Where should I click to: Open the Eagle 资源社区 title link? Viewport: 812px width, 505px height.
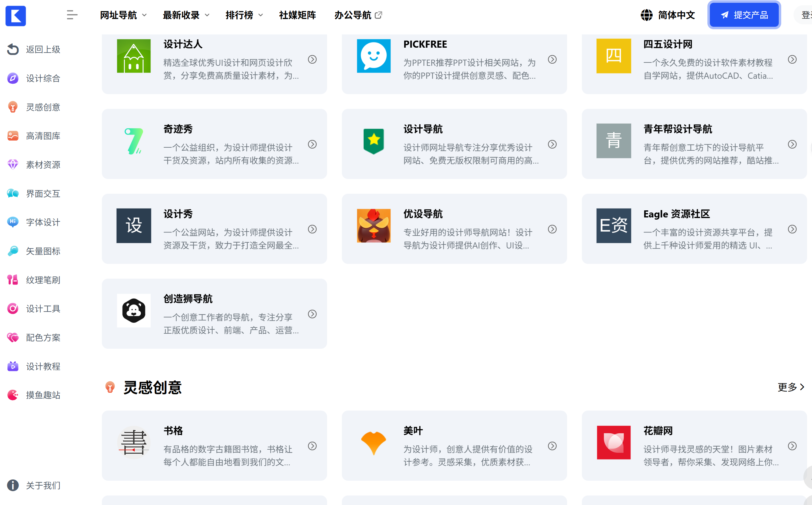coord(677,214)
